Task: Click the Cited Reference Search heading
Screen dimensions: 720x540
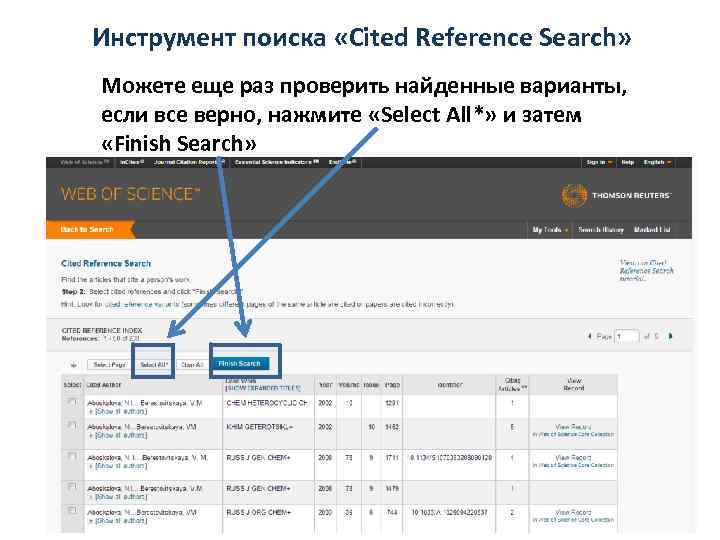Action: click(106, 264)
